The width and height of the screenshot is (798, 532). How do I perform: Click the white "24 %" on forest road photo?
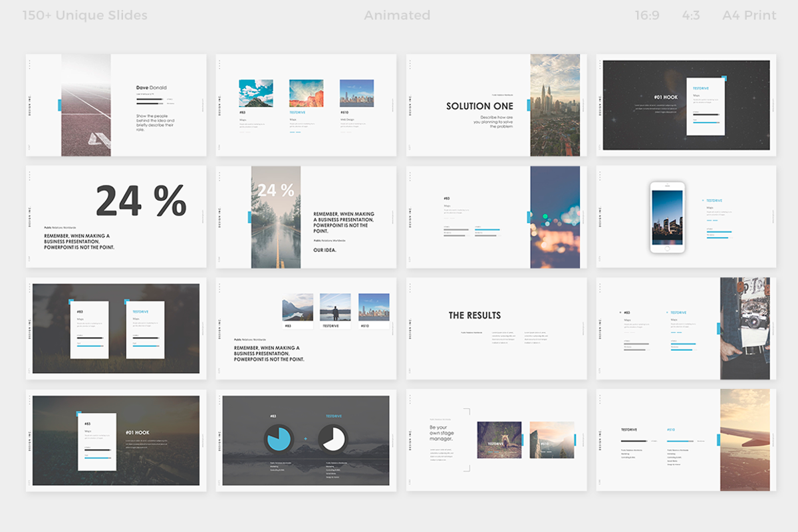click(276, 191)
